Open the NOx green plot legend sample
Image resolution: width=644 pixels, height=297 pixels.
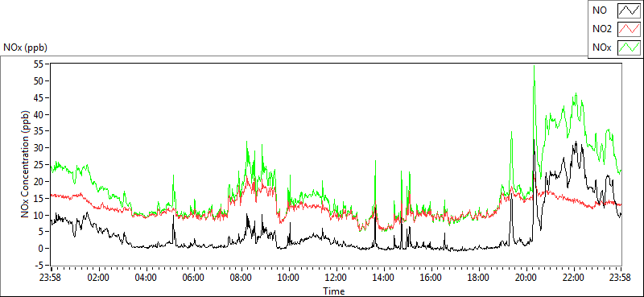point(629,47)
